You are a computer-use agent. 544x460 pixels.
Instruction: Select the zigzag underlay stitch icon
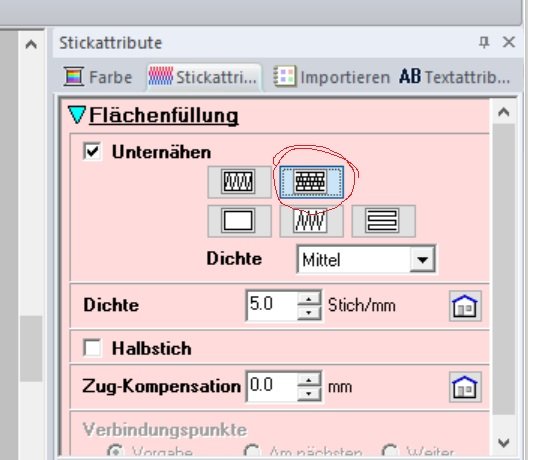coord(239,182)
